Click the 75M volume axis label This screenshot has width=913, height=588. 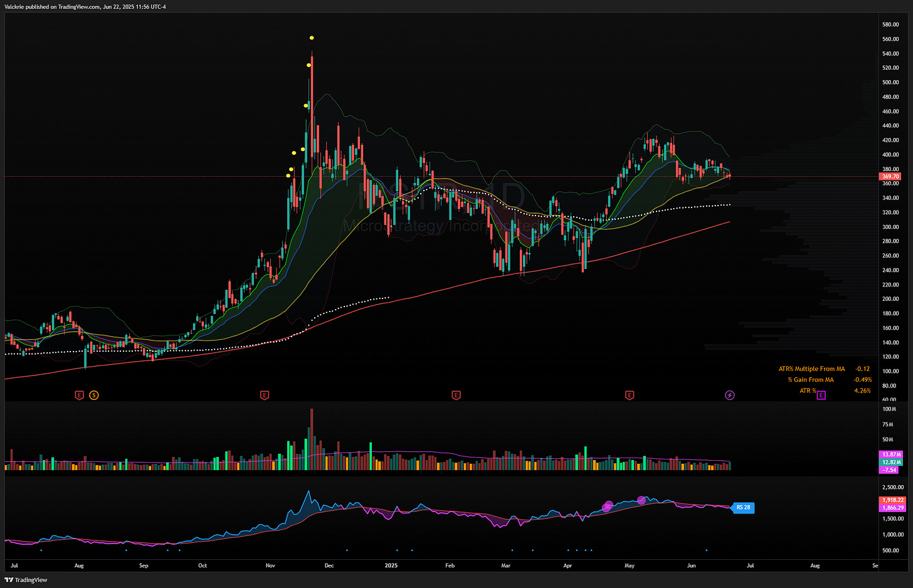click(x=888, y=424)
